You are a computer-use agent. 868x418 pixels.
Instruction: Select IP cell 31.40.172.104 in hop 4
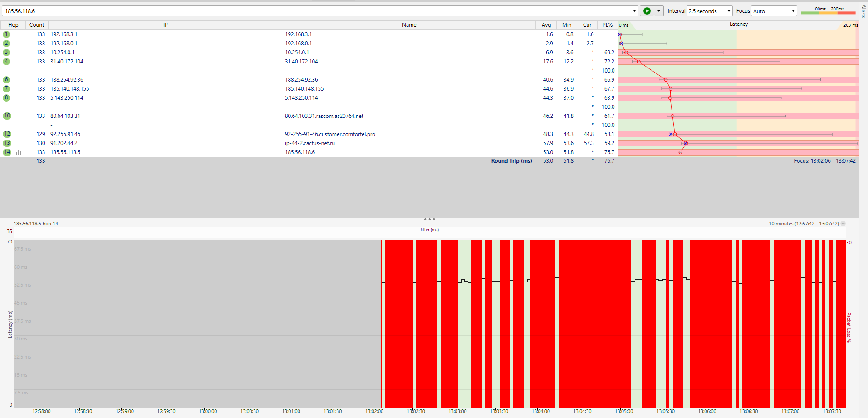[x=67, y=62]
